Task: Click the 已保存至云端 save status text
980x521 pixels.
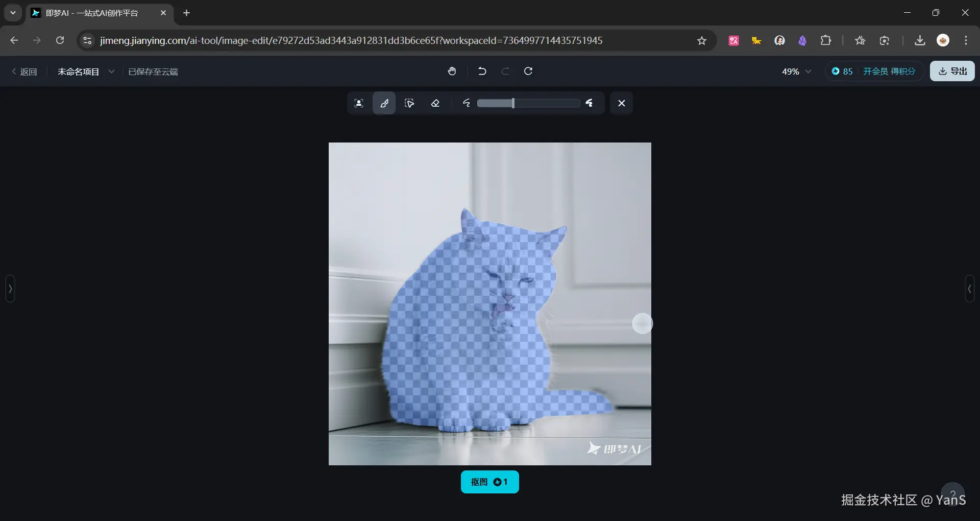Action: [x=153, y=72]
